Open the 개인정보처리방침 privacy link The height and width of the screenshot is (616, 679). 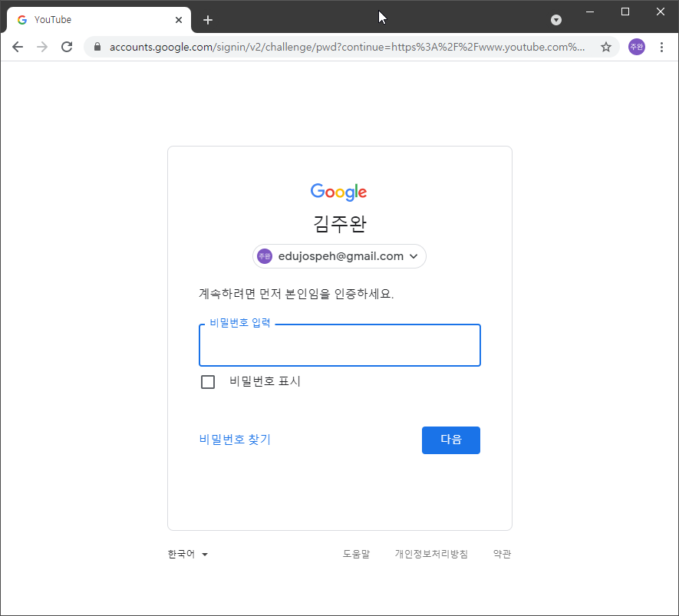(431, 554)
